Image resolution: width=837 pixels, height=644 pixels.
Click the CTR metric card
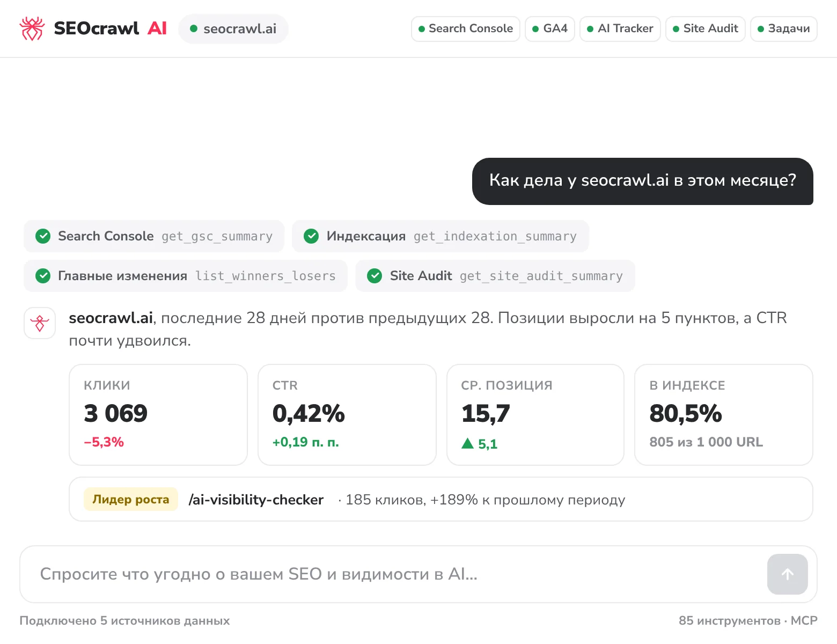click(347, 415)
